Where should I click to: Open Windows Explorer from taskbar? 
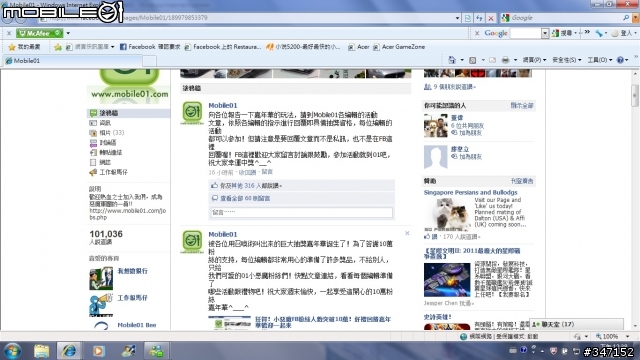(42, 351)
